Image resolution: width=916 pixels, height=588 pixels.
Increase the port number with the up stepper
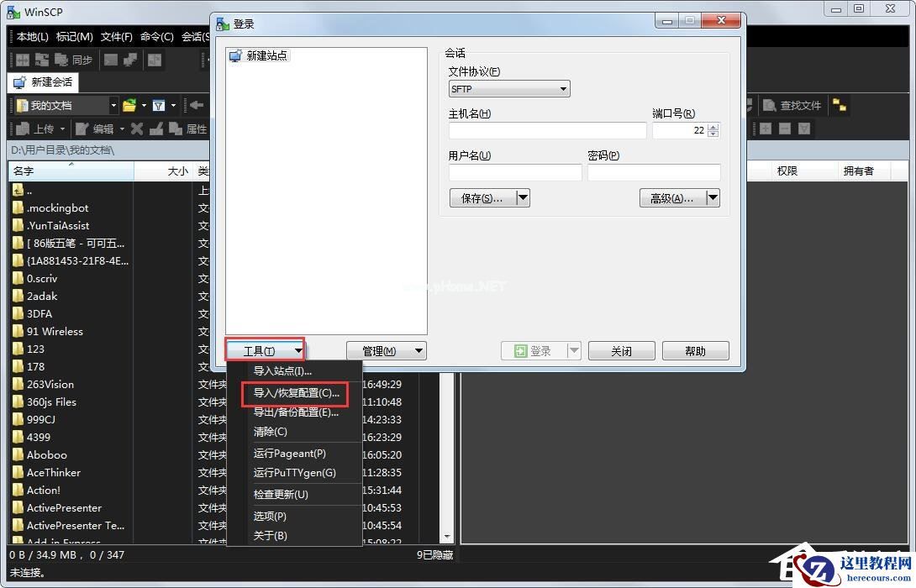[713, 126]
